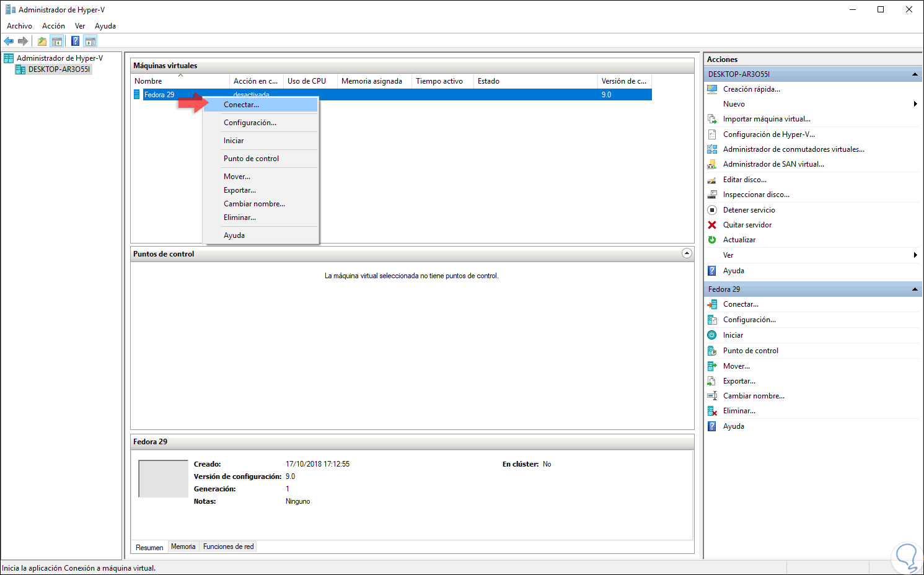Choose Mover... in the context menu

260,177
